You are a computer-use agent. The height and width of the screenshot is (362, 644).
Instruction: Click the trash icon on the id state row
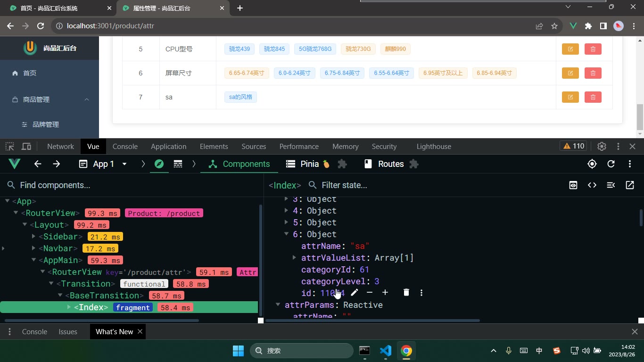[x=406, y=293]
